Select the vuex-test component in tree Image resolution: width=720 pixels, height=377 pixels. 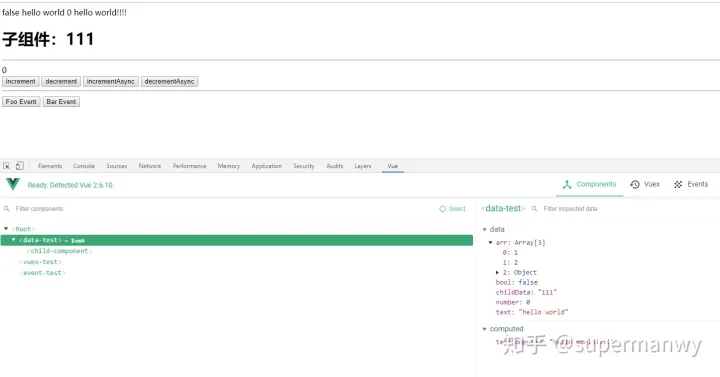click(x=40, y=262)
